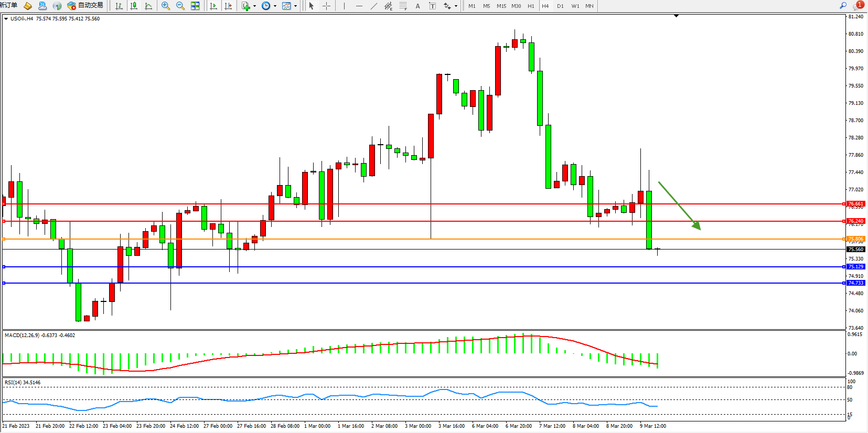The image size is (868, 433).
Task: Pick the draw trendline tool
Action: (373, 6)
